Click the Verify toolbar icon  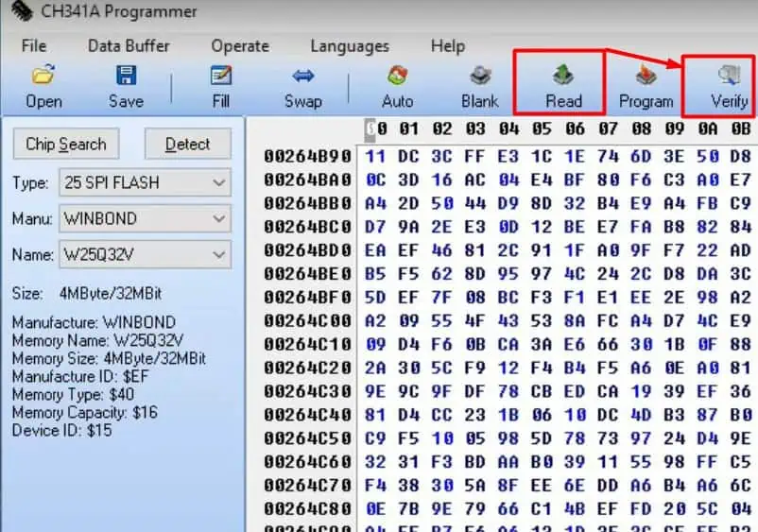click(729, 76)
